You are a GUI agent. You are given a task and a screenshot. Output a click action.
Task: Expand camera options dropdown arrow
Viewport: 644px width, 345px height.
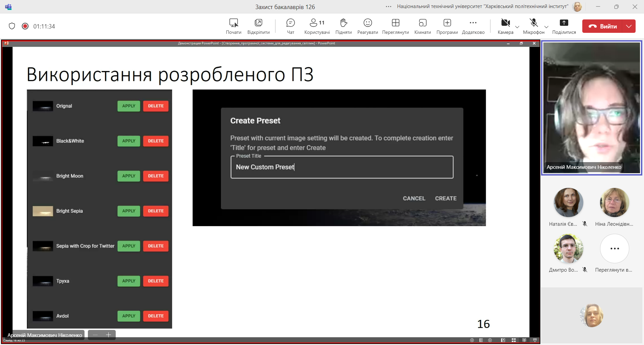point(517,27)
